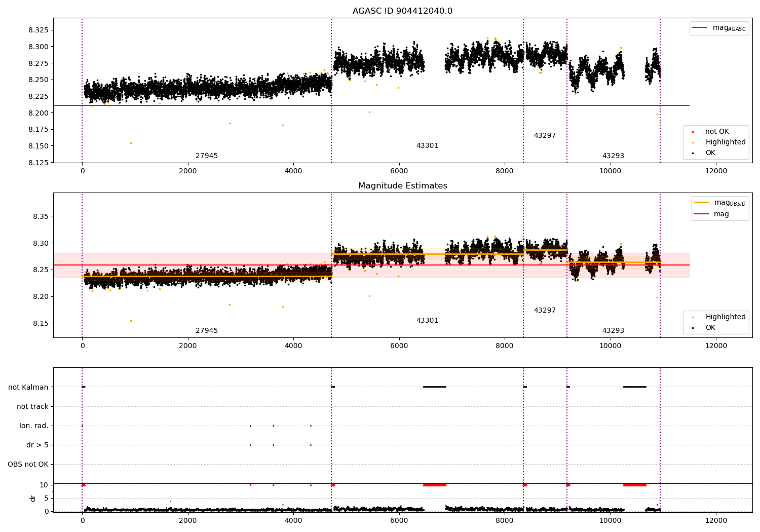
Task: Click y-tick 8.175 in top plot
Action: [39, 130]
